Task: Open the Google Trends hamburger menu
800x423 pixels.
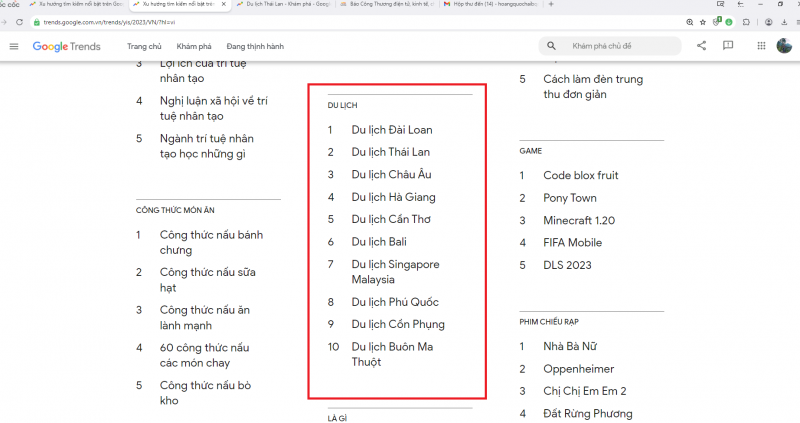Action: tap(14, 46)
